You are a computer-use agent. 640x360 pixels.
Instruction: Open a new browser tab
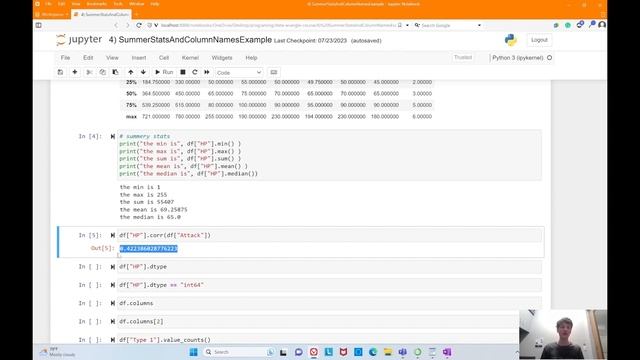137,14
